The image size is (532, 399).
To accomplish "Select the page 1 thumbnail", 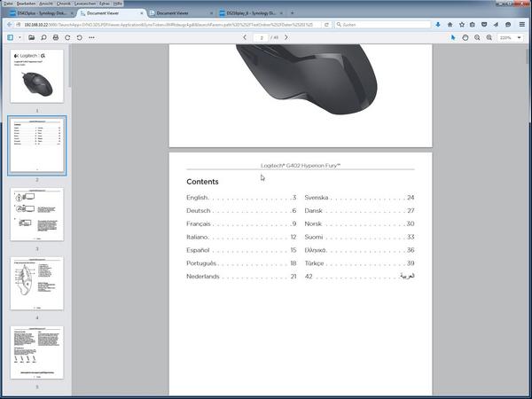I will (x=37, y=76).
